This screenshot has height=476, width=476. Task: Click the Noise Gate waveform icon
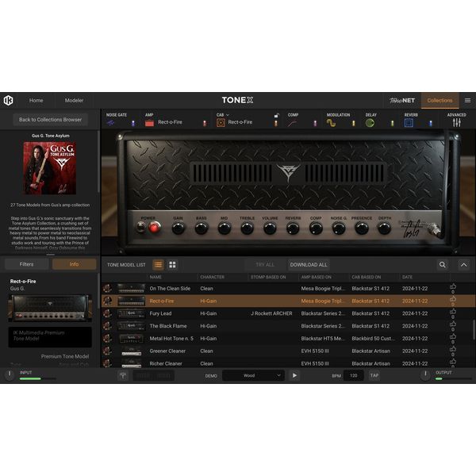coord(110,123)
